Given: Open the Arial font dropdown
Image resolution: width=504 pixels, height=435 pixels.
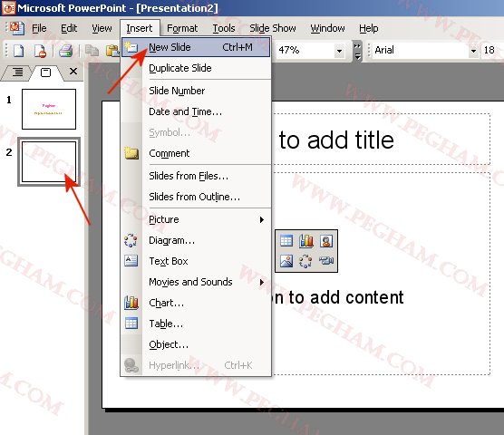Looking at the screenshot, I should (473, 51).
